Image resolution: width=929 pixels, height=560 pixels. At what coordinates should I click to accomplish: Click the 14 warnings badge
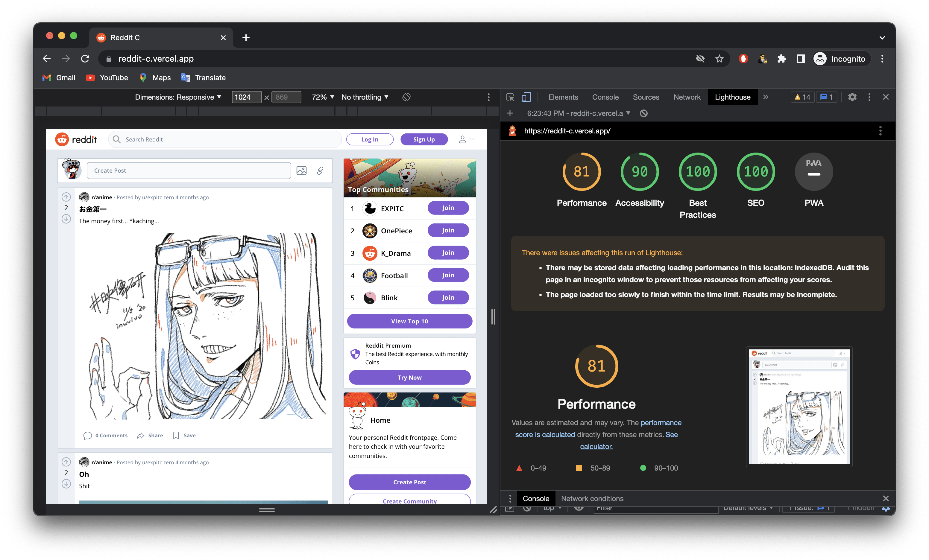point(802,97)
